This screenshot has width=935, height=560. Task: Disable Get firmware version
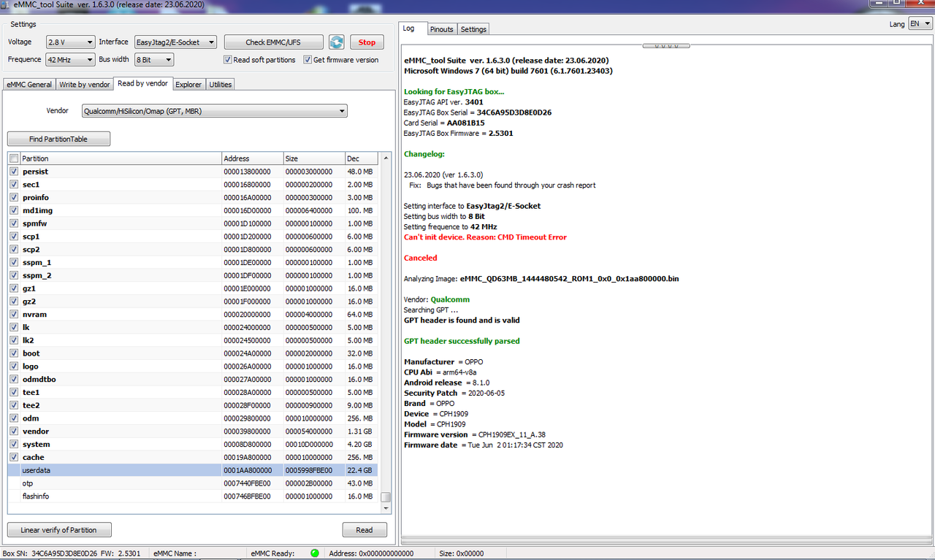308,59
